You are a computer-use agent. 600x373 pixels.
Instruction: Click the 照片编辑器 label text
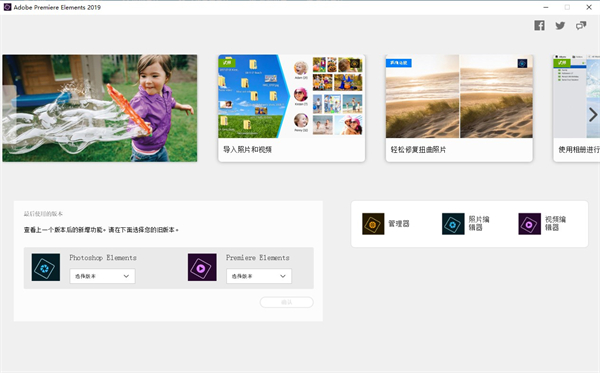pos(479,223)
